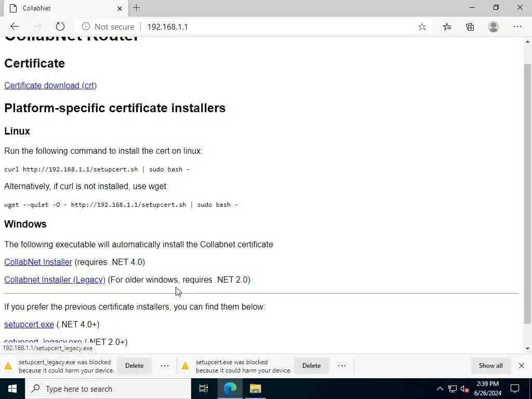
Task: Download the setupcert.exe link
Action: 29,324
